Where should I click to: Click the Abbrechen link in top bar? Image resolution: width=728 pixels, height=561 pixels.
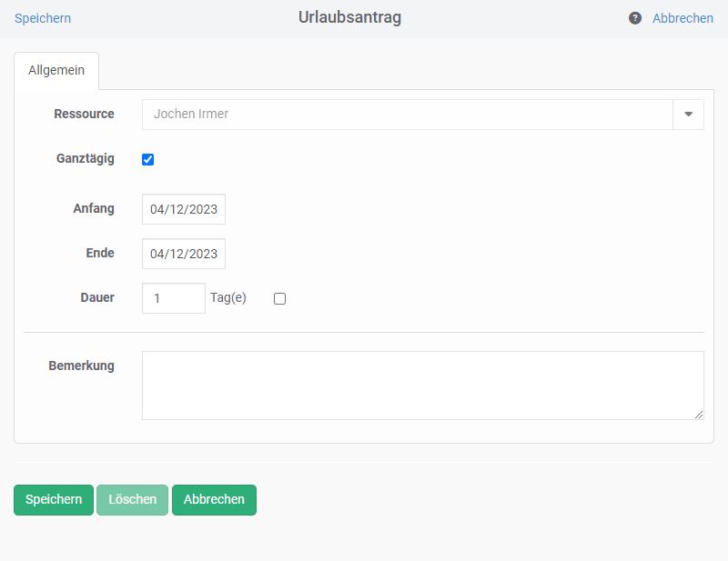coord(682,18)
